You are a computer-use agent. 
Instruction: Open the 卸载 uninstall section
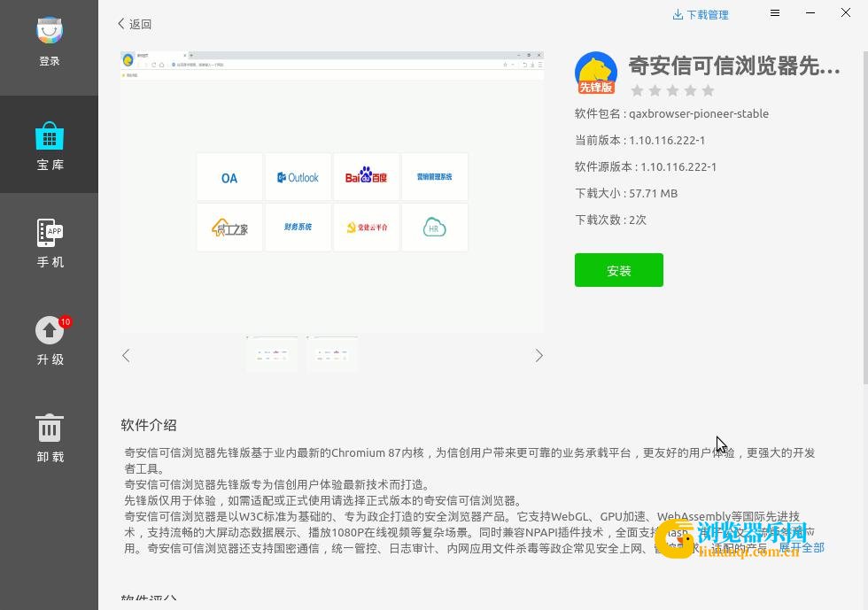pos(50,436)
